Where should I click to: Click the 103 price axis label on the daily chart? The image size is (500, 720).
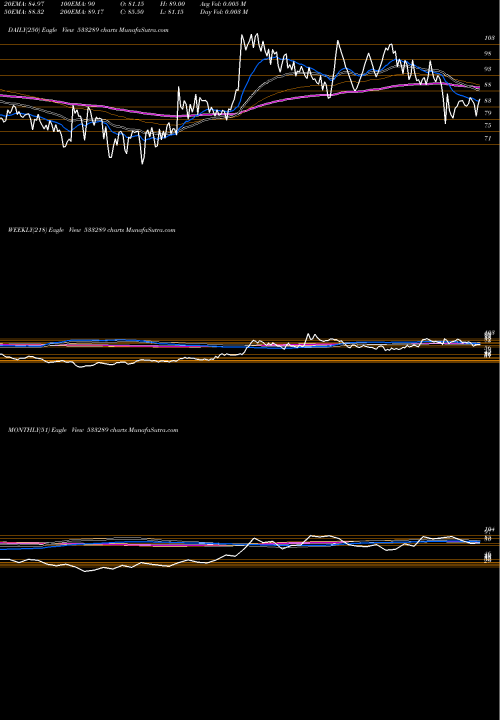click(x=489, y=39)
